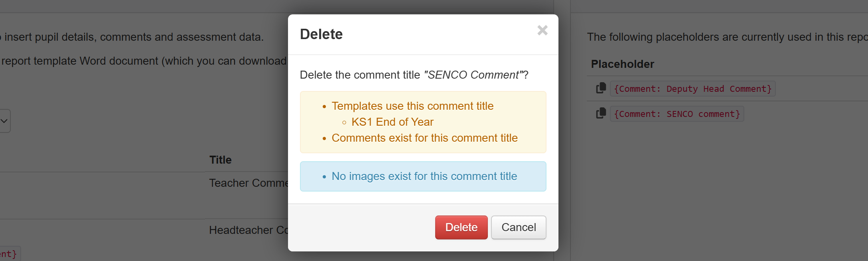This screenshot has height=261, width=868.
Task: Copy the Deputy Head Comment placeholder icon
Action: [x=601, y=88]
